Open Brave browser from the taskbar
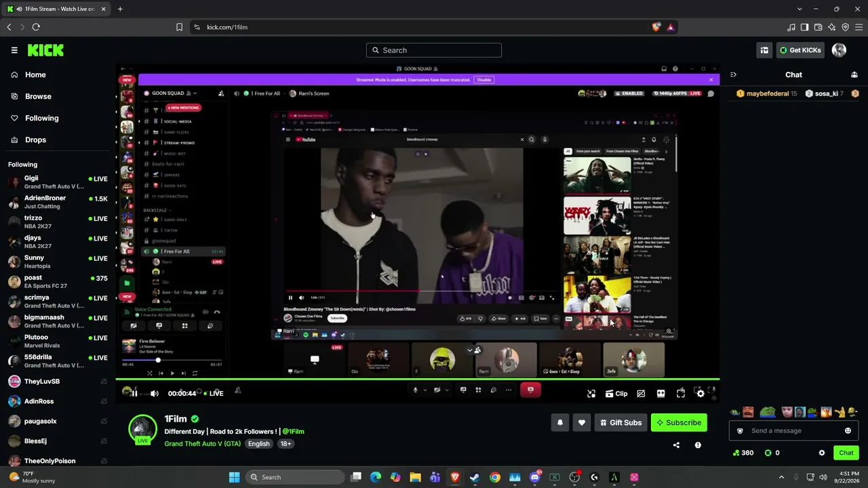Screen dimensions: 868x488 pyautogui.click(x=455, y=477)
